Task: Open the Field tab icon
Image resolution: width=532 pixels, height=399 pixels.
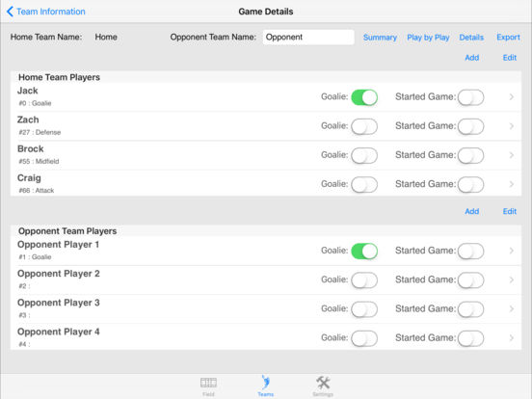Action: 208,383
